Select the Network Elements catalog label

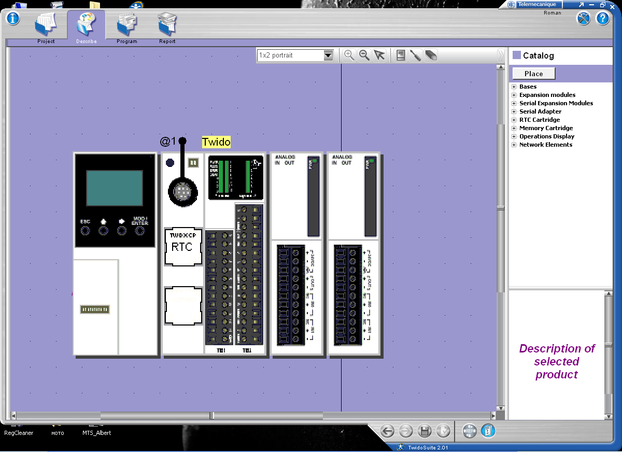click(x=546, y=145)
